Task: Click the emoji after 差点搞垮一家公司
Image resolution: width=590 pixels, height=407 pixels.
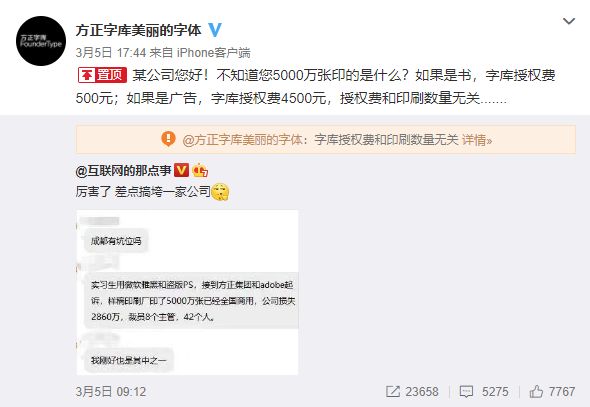Action: pyautogui.click(x=220, y=192)
